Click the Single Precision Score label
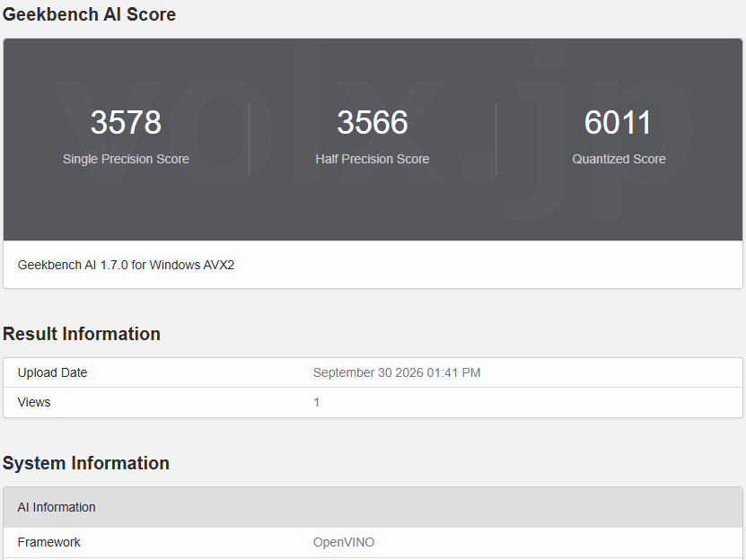This screenshot has height=560, width=746. pos(126,159)
